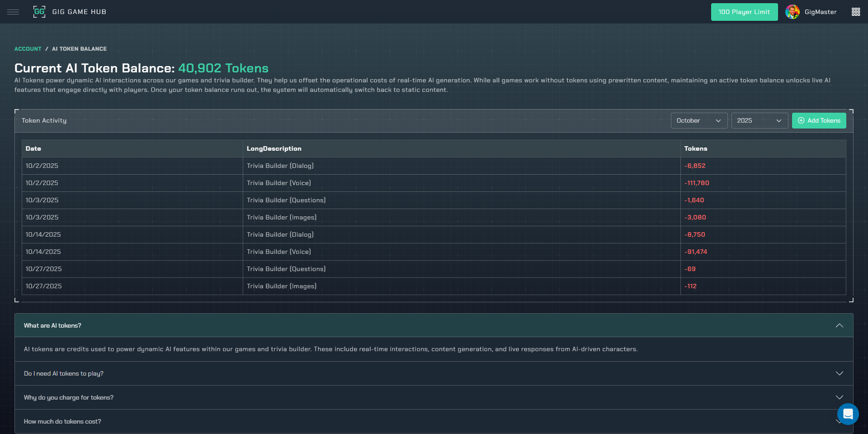Open the hamburger navigation menu
The height and width of the screenshot is (434, 868).
pos(13,12)
